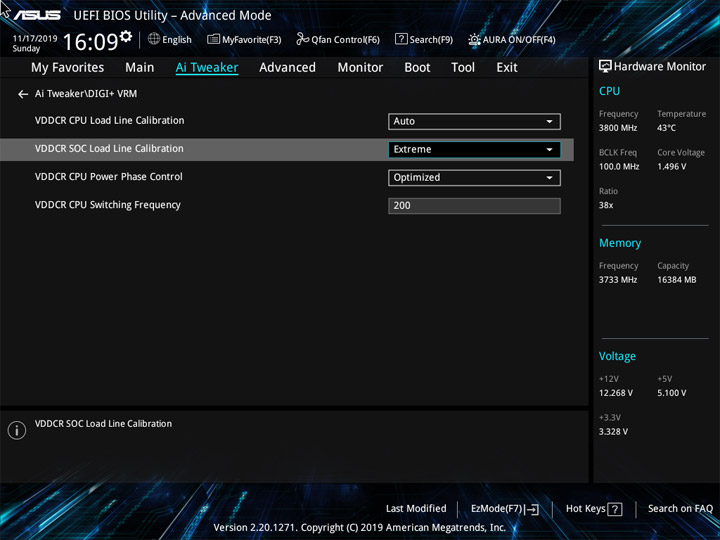Select VDDCR CPU Load Line Calibration label
720x540 pixels.
(x=109, y=121)
